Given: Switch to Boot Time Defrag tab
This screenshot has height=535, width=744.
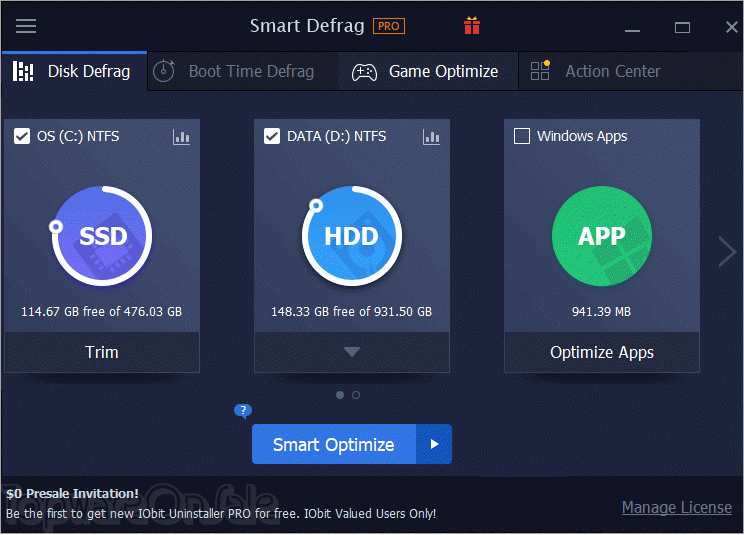Looking at the screenshot, I should pos(242,71).
